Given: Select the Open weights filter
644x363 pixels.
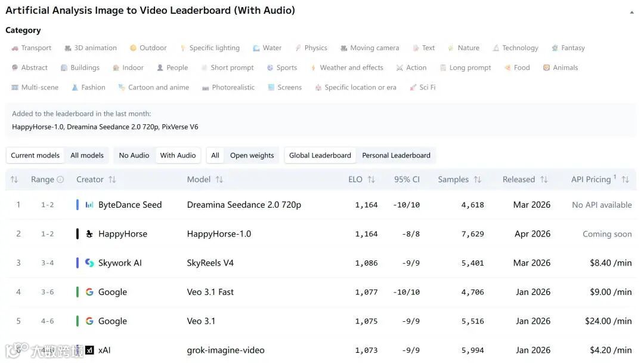Looking at the screenshot, I should click(x=252, y=155).
